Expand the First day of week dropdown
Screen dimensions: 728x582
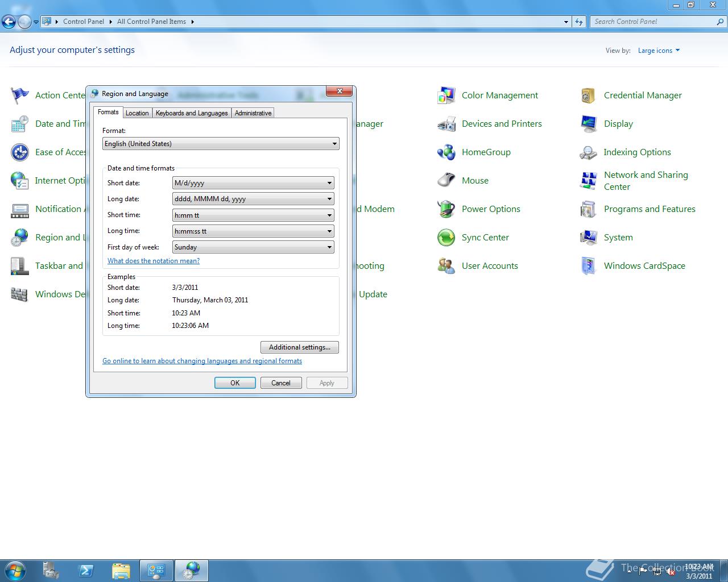(253, 247)
